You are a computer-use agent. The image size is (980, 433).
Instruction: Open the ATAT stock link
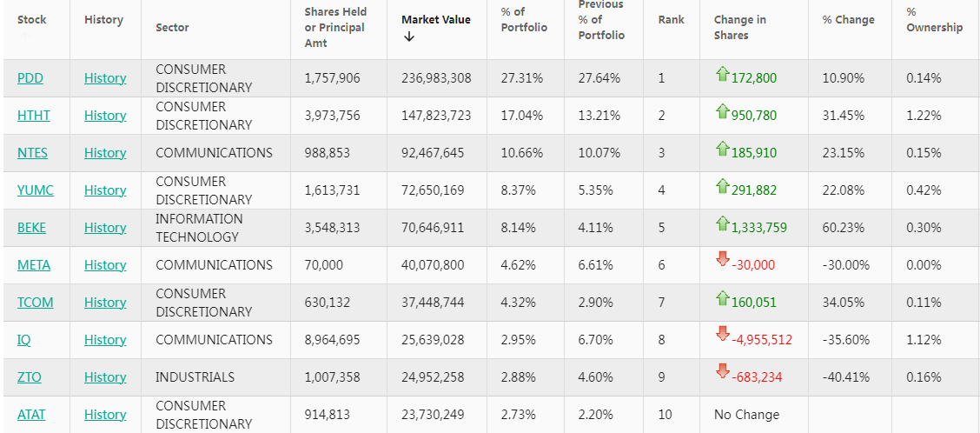[31, 415]
